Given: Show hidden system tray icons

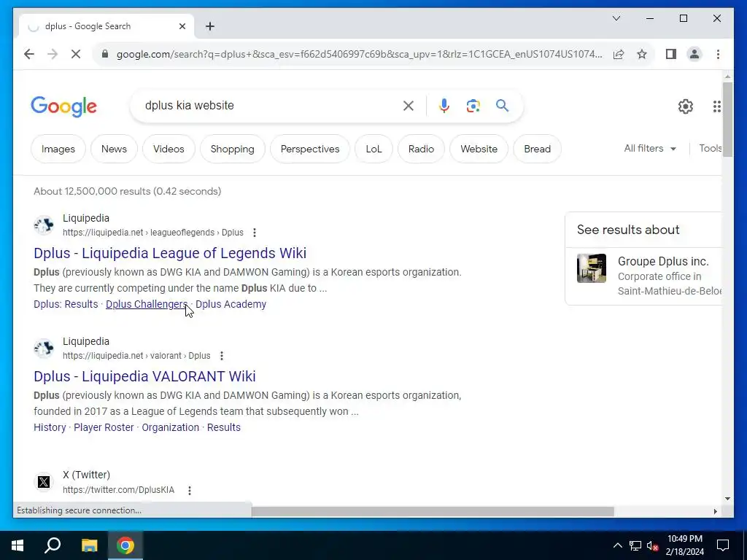Looking at the screenshot, I should point(617,545).
